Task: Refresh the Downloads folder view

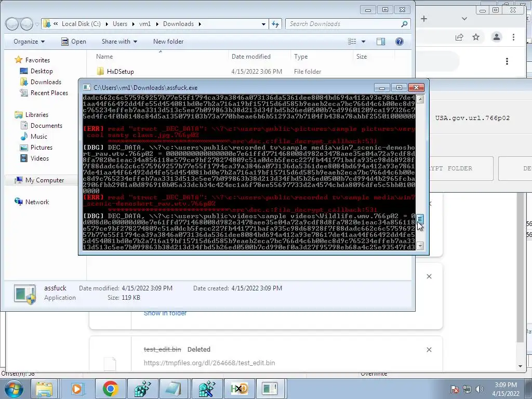Action: [275, 24]
